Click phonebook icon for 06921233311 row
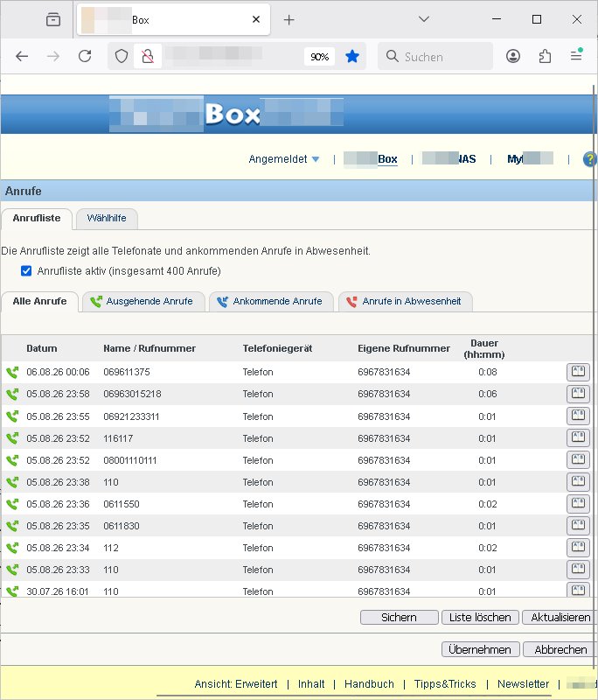The image size is (598, 700). [x=578, y=416]
